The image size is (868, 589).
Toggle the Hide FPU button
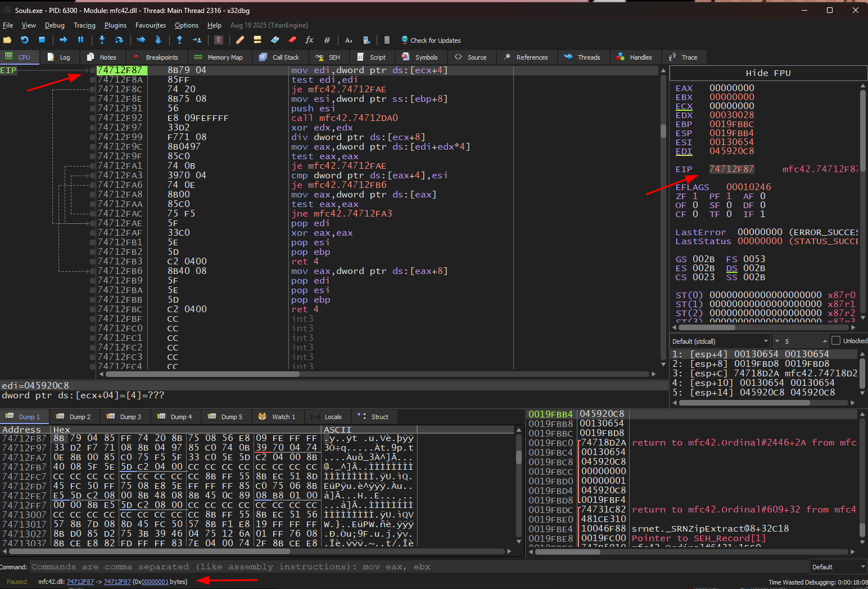click(768, 73)
